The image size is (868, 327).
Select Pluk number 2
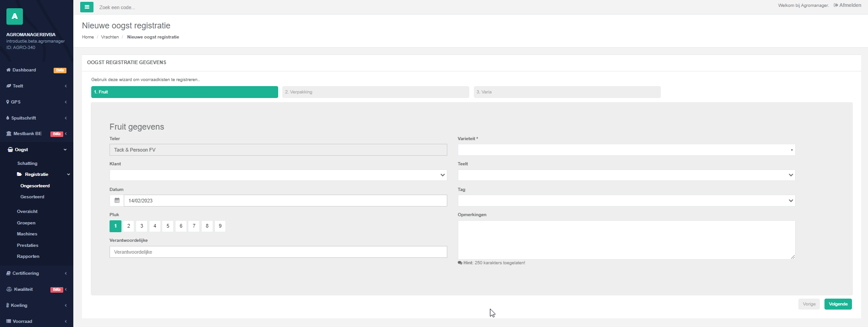point(129,226)
